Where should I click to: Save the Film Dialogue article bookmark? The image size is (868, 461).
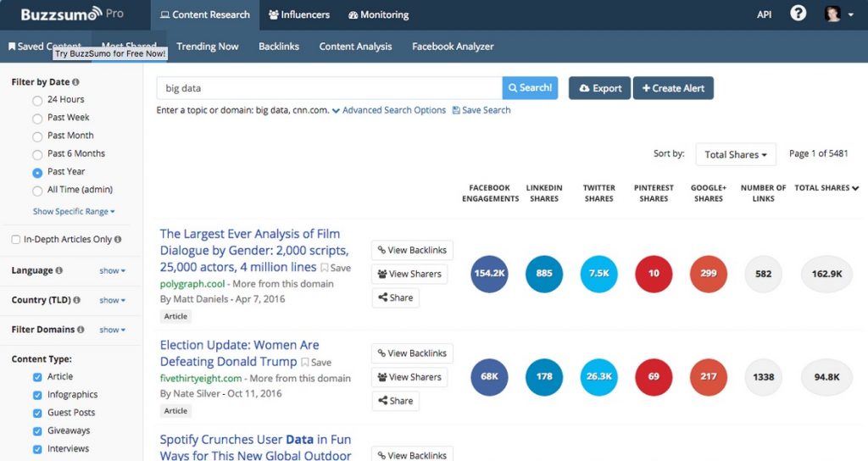pos(336,268)
